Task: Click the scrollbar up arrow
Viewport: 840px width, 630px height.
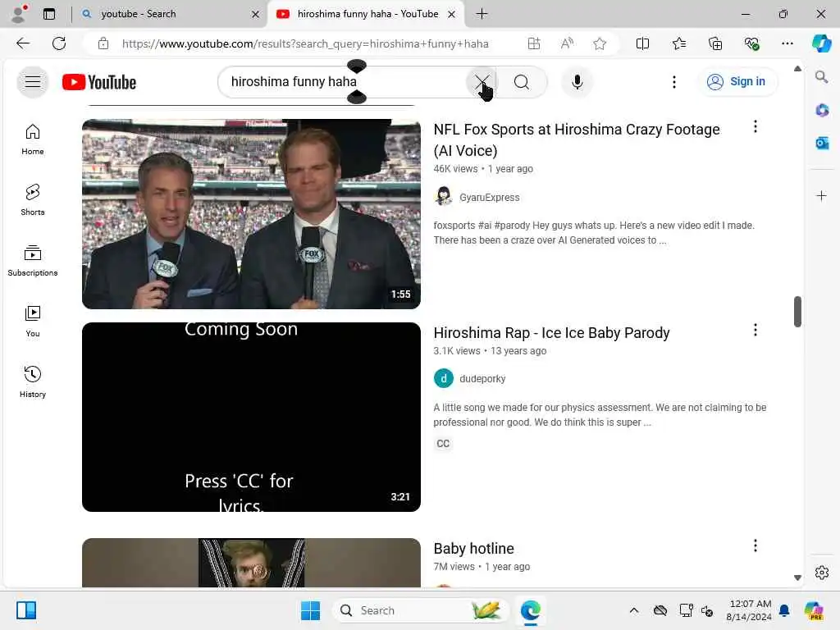Action: [797, 69]
